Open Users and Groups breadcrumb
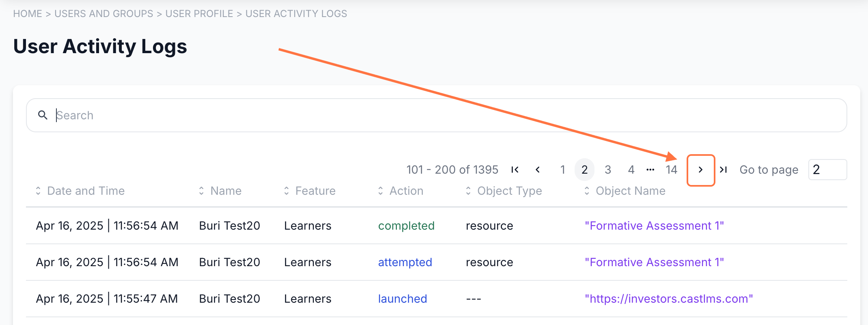This screenshot has width=868, height=325. point(104,14)
